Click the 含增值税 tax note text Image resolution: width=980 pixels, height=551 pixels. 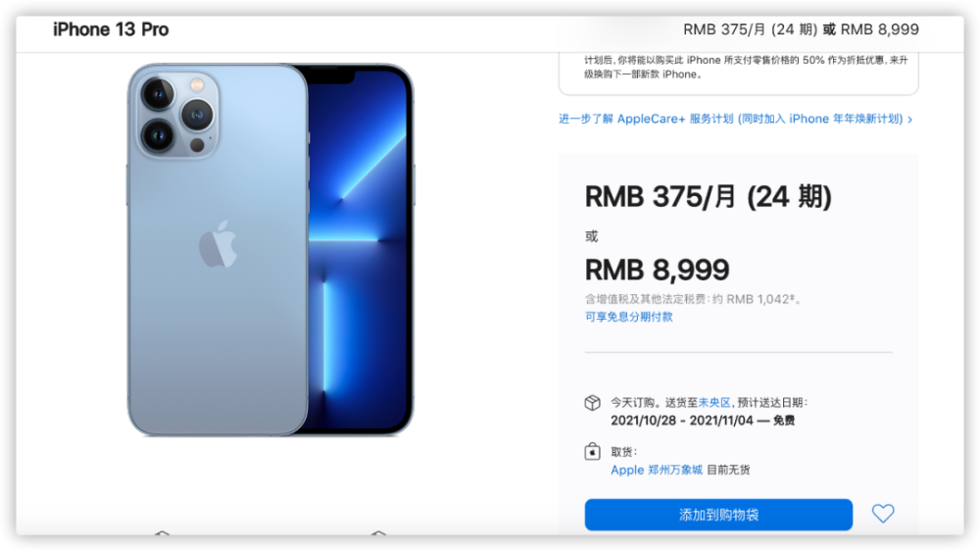[693, 299]
